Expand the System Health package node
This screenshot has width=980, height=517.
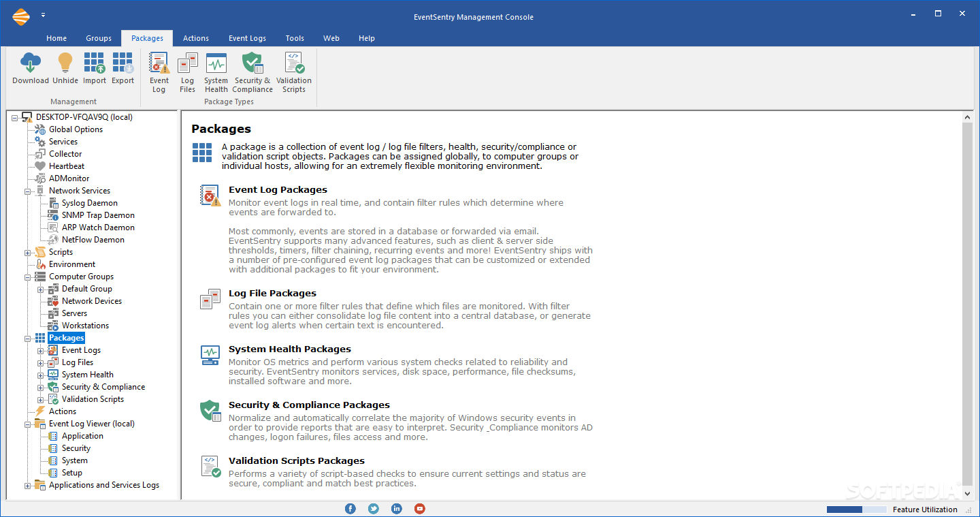click(x=41, y=375)
